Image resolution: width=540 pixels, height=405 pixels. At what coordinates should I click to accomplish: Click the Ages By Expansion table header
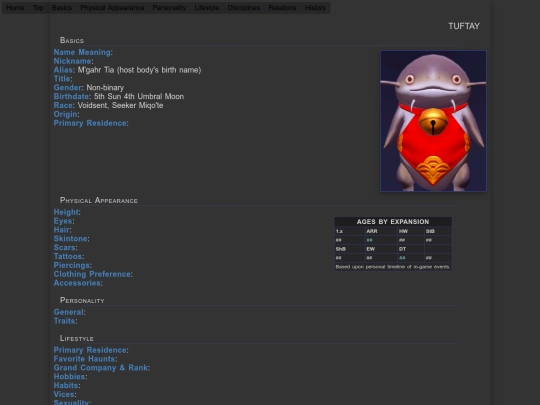click(x=393, y=222)
